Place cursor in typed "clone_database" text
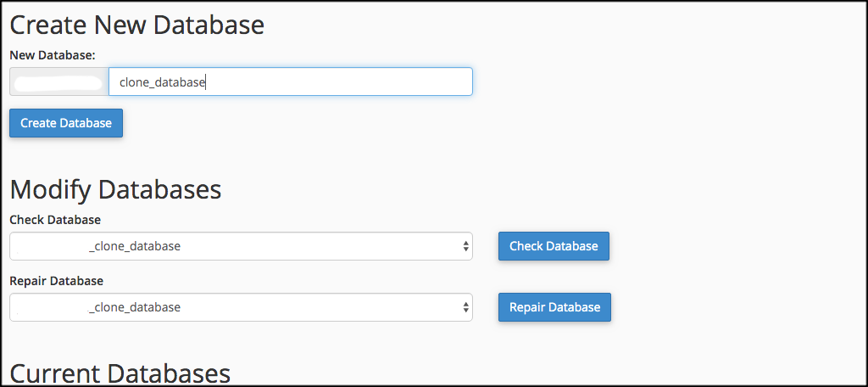 tap(163, 82)
